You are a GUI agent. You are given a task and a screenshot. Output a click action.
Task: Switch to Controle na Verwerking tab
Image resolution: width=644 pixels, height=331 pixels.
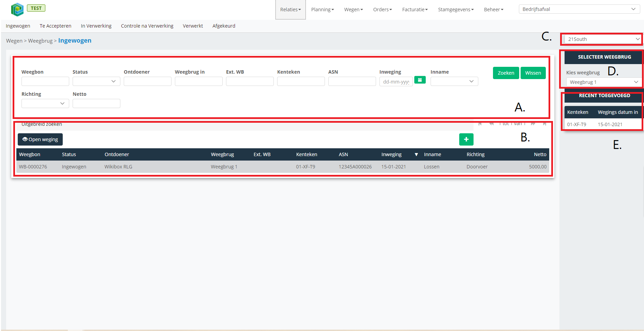point(147,26)
